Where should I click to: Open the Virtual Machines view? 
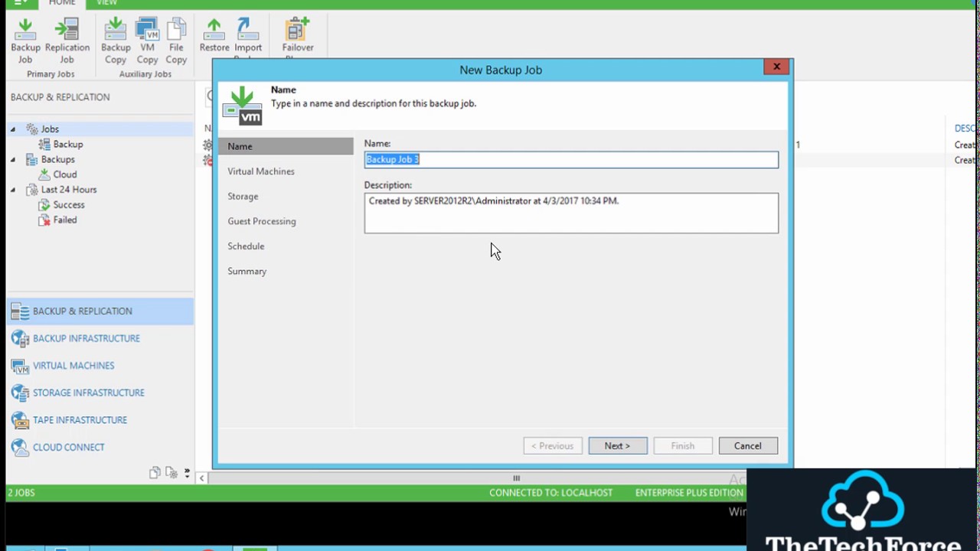[100, 366]
